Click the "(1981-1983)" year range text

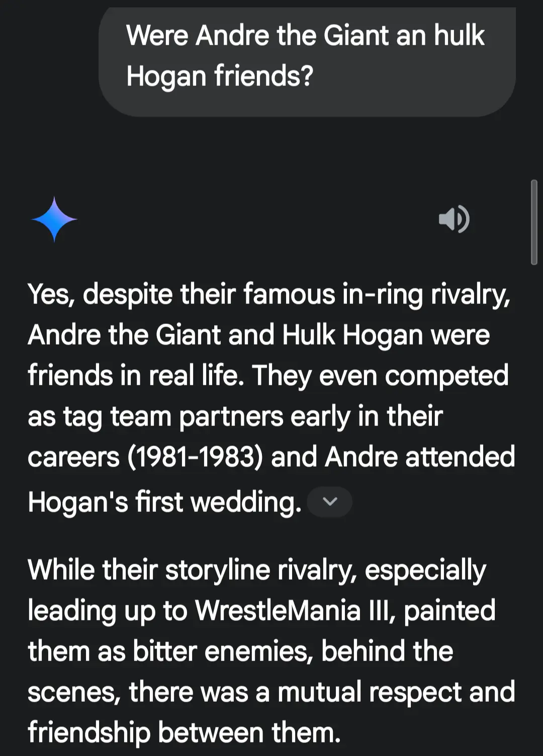[195, 457]
